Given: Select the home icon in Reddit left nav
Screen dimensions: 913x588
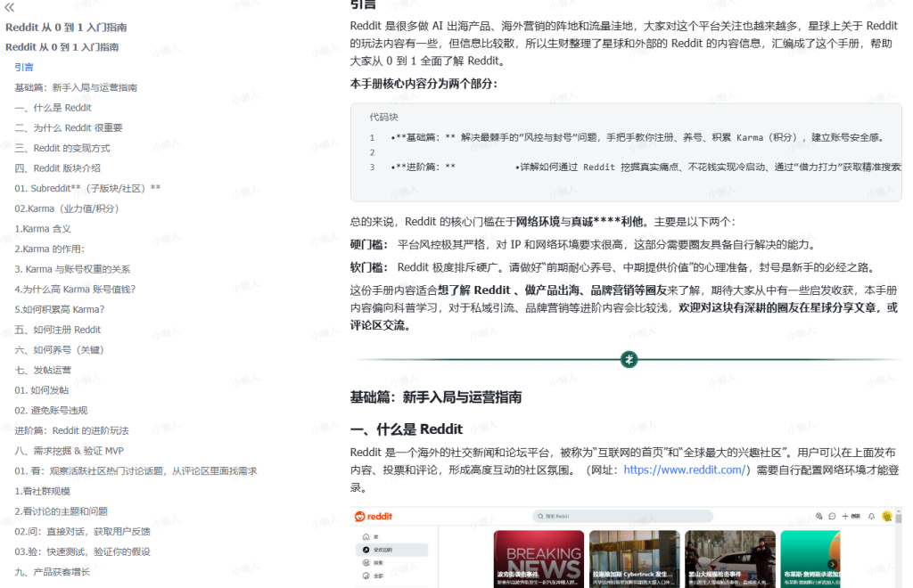Looking at the screenshot, I should [x=366, y=537].
